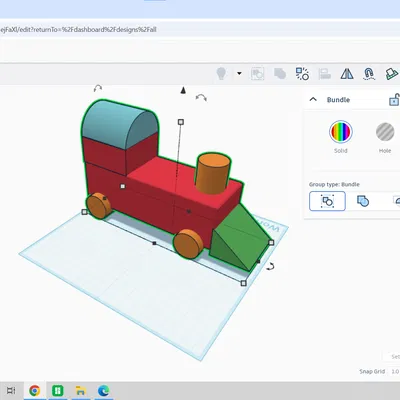Choose the striped Hole swatch
This screenshot has width=400, height=400.
(385, 132)
